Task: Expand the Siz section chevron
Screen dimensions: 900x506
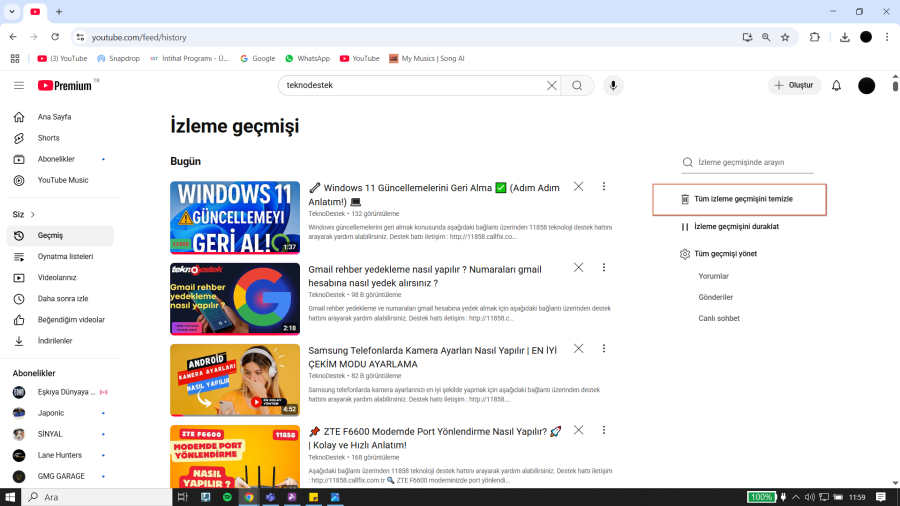Action: [x=33, y=214]
